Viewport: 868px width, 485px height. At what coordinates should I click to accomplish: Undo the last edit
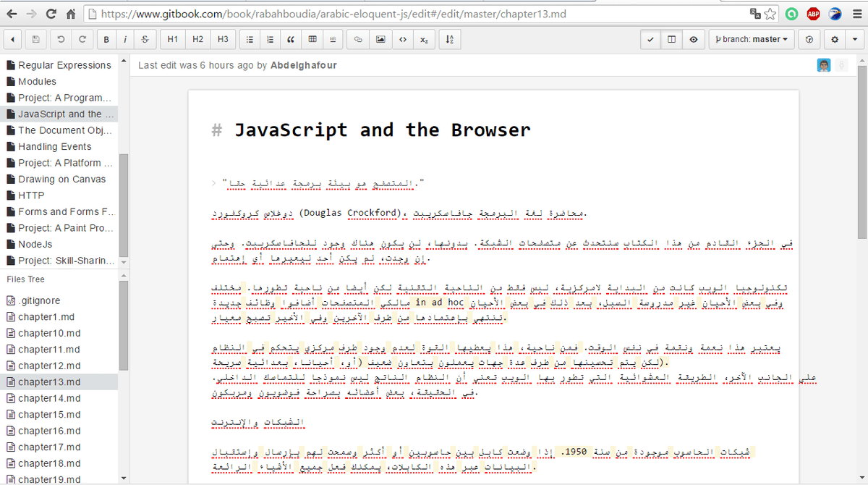pyautogui.click(x=61, y=39)
